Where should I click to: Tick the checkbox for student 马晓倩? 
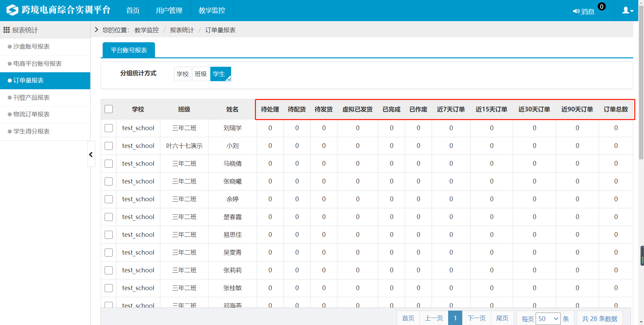click(109, 164)
